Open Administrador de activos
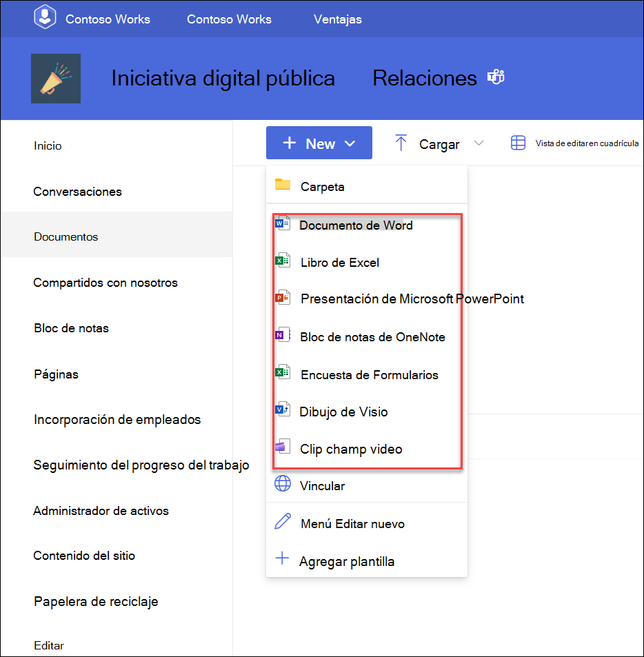This screenshot has height=657, width=644. tap(101, 511)
